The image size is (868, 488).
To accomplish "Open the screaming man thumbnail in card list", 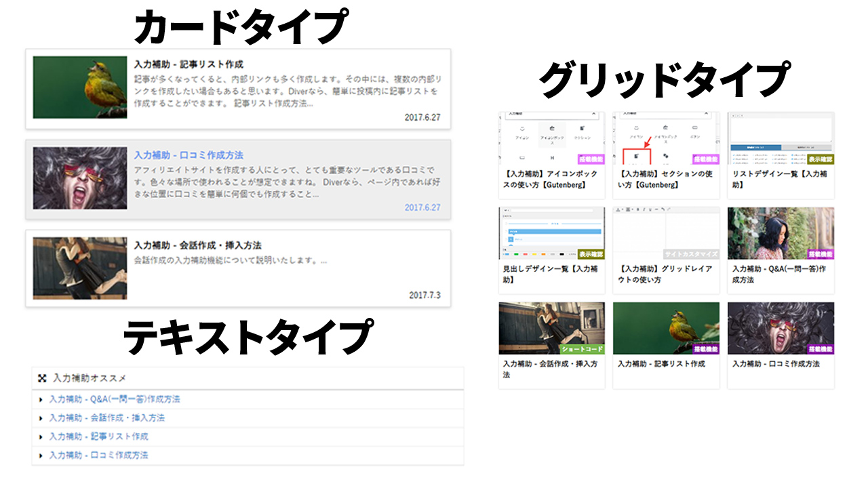I will click(80, 178).
